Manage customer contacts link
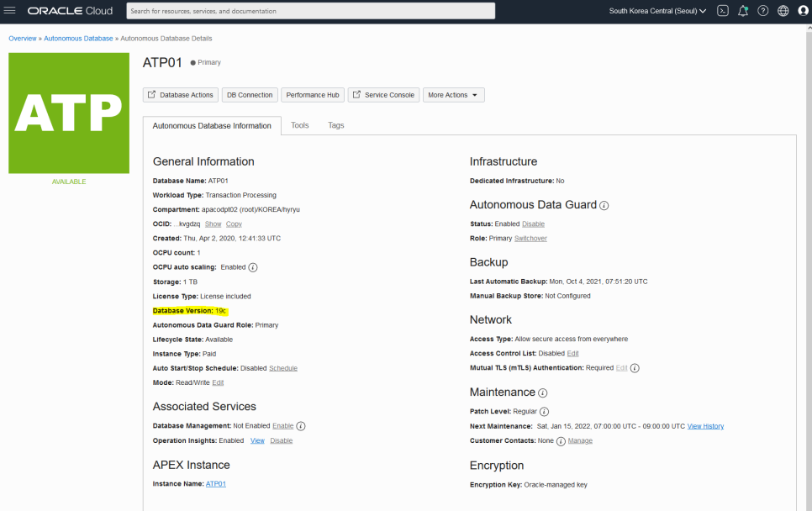 click(580, 440)
